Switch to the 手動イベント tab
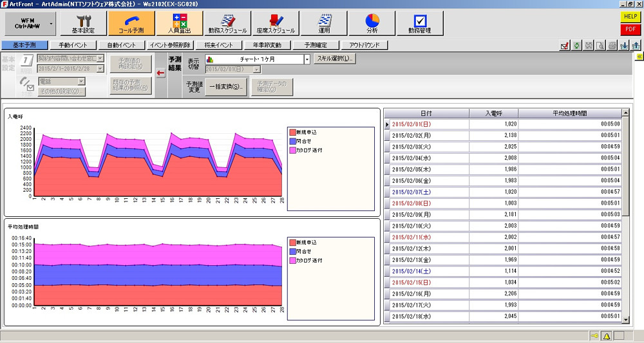The width and height of the screenshot is (644, 343). click(x=73, y=46)
